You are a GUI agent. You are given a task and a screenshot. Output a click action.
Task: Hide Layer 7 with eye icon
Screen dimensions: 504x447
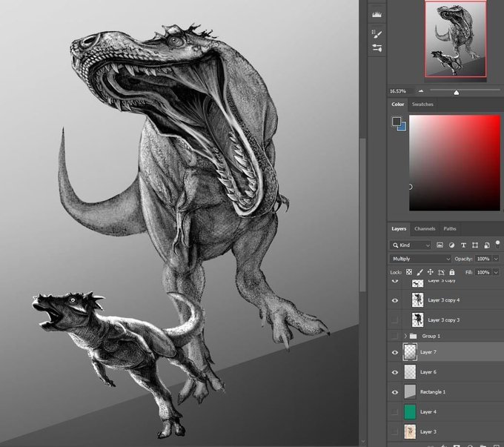(395, 352)
